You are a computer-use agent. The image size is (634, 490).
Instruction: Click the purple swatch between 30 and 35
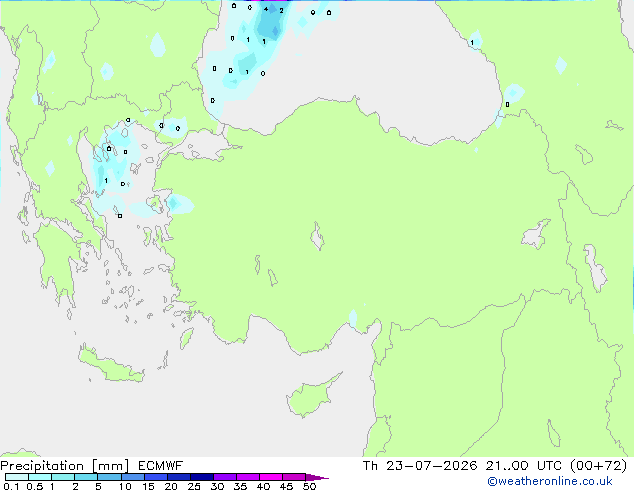point(225,477)
